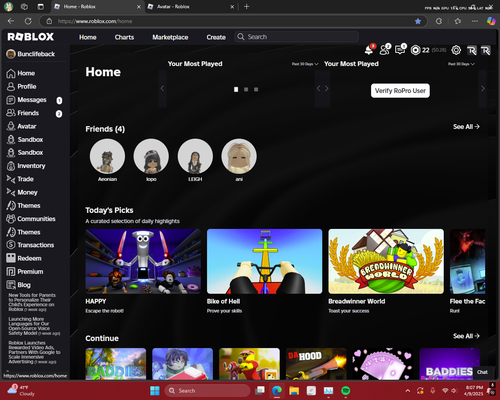Open Past 30 Days dropdown above Verify RoPro User
The width and height of the screenshot is (500, 400).
pyautogui.click(x=461, y=64)
